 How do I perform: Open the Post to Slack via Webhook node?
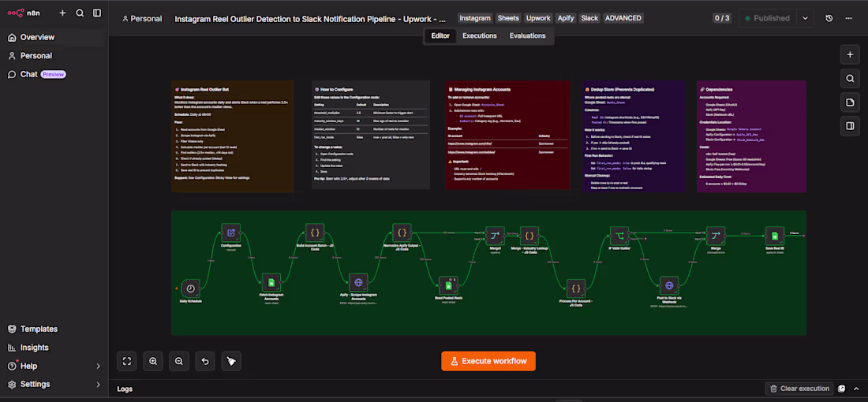tap(668, 285)
